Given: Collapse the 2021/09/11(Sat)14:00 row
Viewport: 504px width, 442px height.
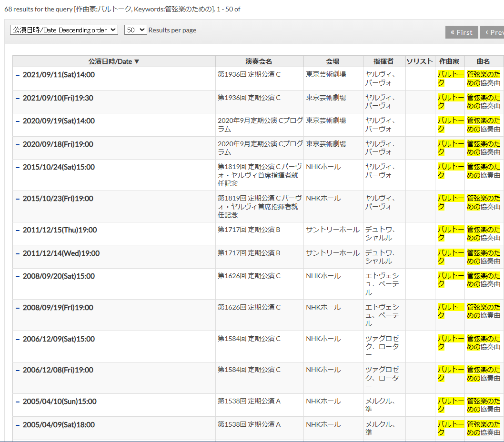Looking at the screenshot, I should click(x=18, y=75).
